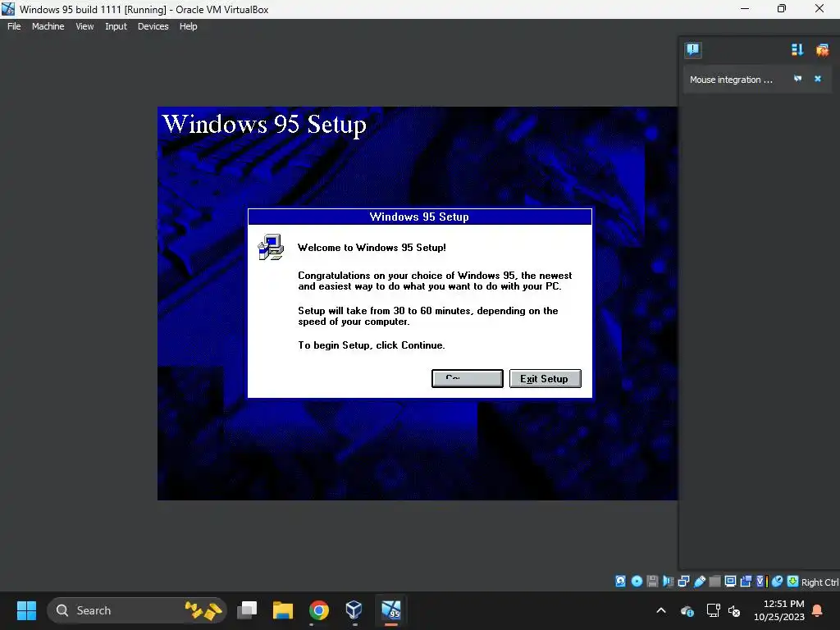This screenshot has width=840, height=630.
Task: Open the Devices menu
Action: [153, 26]
